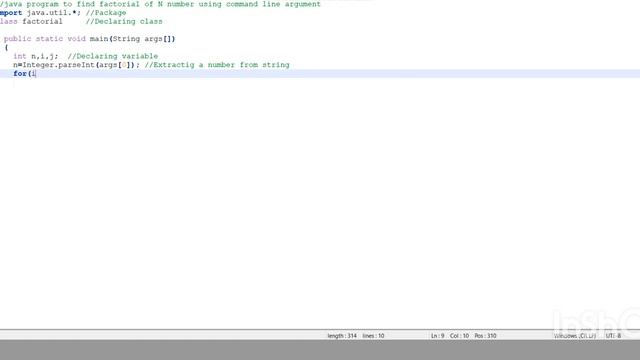
Task: Click the 'Ln : 9' status bar entry
Action: click(x=438, y=336)
